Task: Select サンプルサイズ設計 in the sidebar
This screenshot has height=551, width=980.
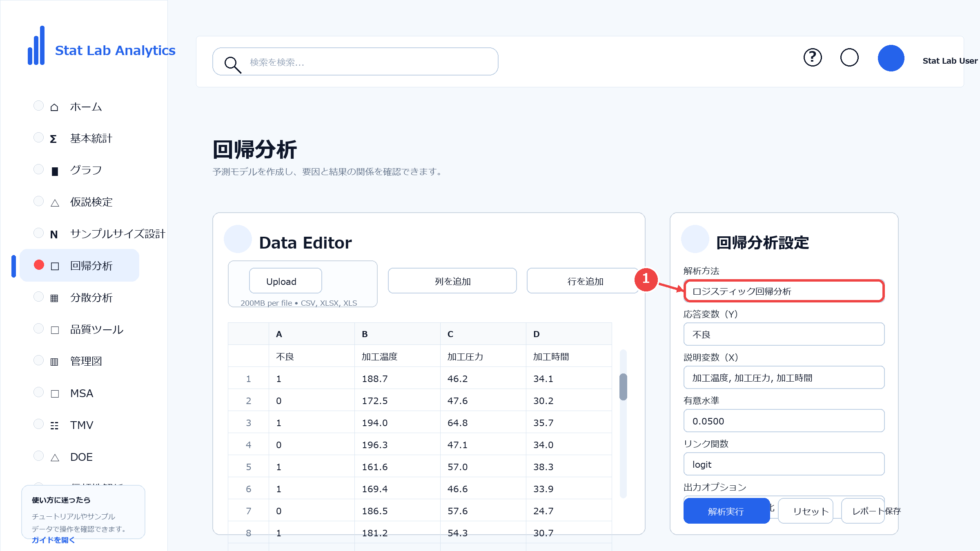Action: point(118,234)
